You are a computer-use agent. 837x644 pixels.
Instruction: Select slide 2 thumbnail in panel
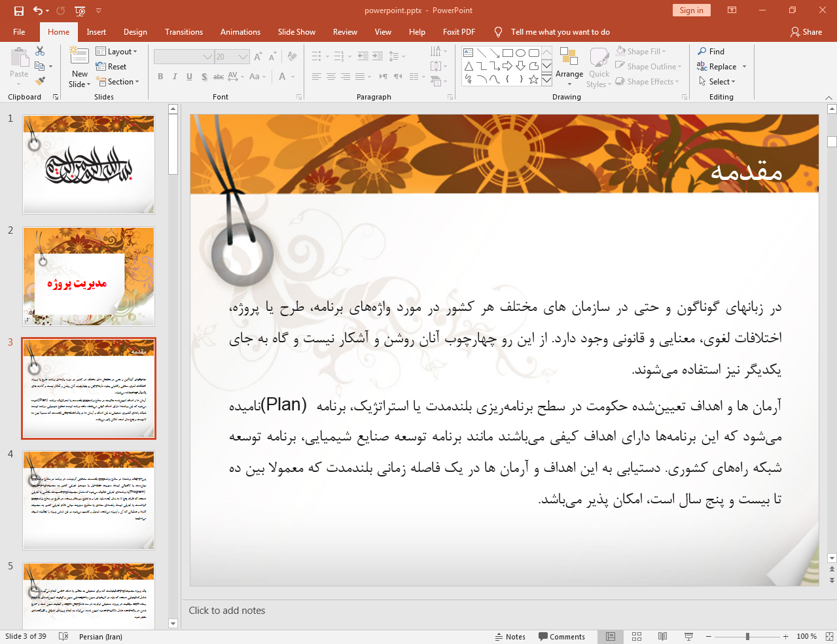coord(88,276)
